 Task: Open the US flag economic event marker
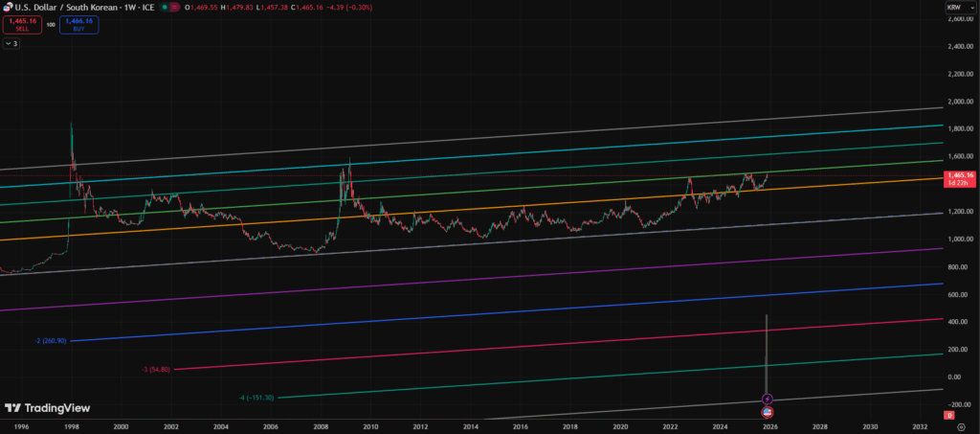[768, 412]
